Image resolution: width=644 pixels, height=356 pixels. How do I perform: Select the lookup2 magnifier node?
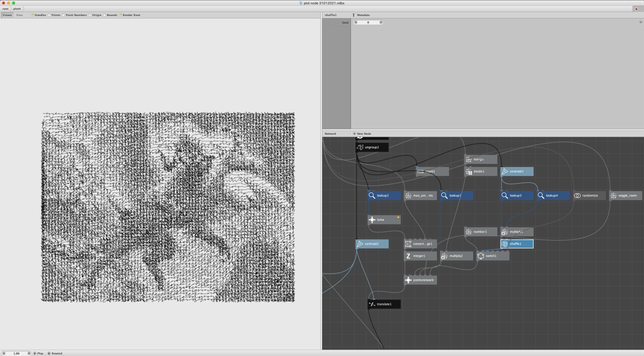click(384, 196)
